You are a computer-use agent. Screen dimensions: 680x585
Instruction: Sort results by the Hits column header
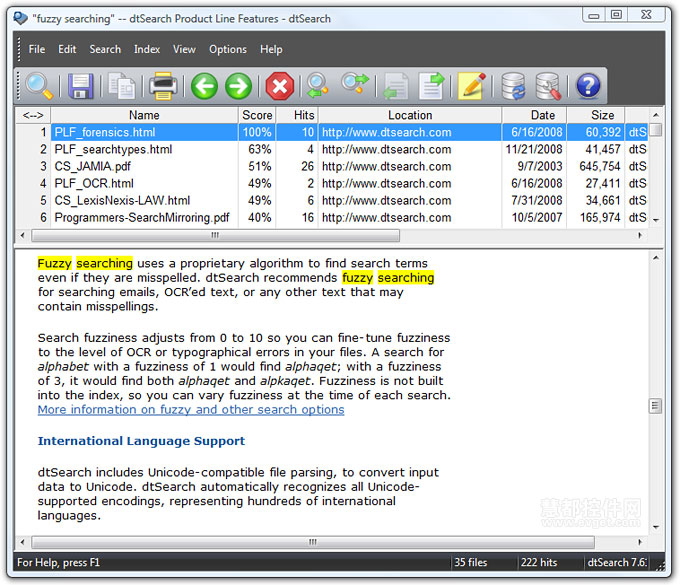click(298, 115)
